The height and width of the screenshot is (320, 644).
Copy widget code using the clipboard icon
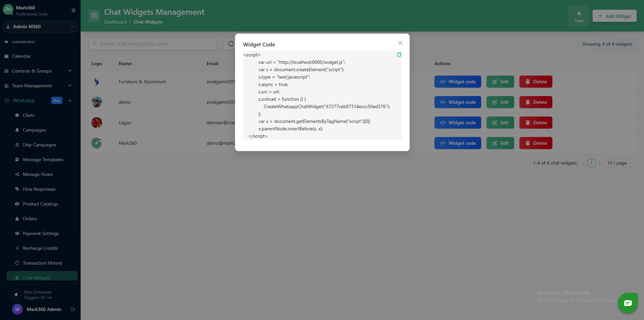(399, 55)
